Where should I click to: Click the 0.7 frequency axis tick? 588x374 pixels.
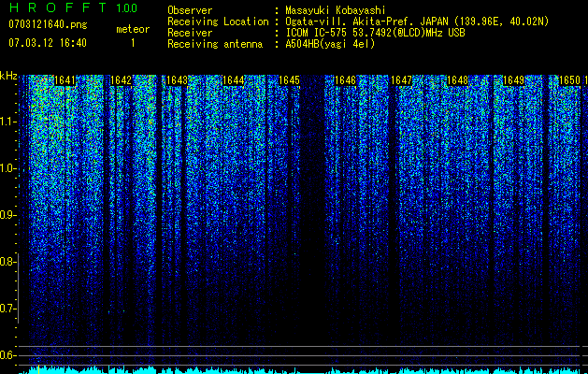7,309
